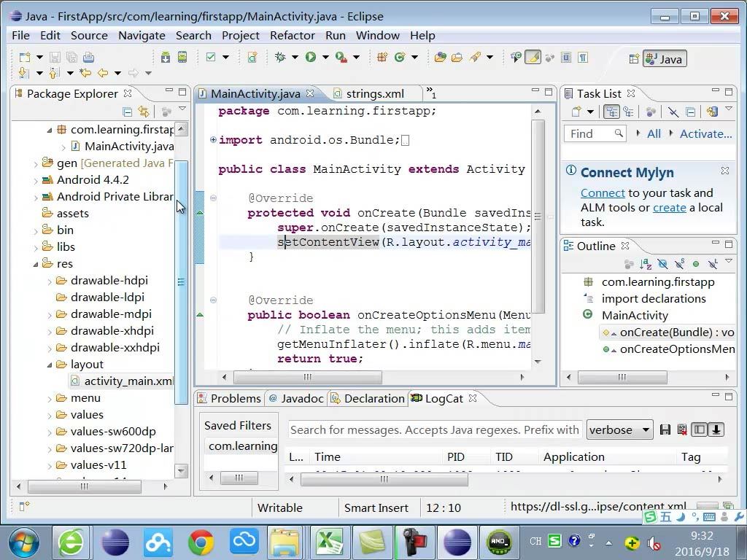The height and width of the screenshot is (560, 747).
Task: Expand the drawable-hdpi folder node
Action: (50, 281)
